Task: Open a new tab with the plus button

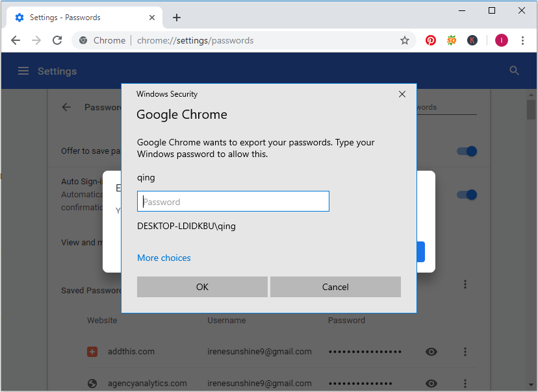Action: [177, 18]
